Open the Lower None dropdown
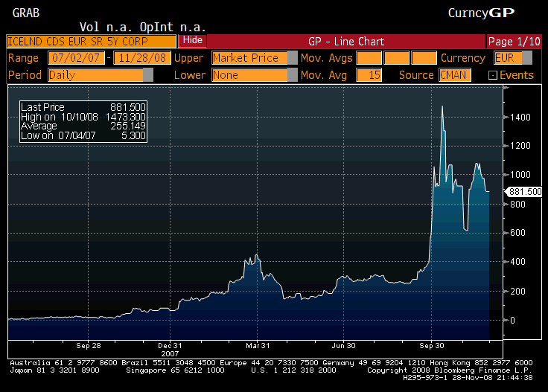Image resolution: width=548 pixels, height=392 pixels. (x=293, y=75)
